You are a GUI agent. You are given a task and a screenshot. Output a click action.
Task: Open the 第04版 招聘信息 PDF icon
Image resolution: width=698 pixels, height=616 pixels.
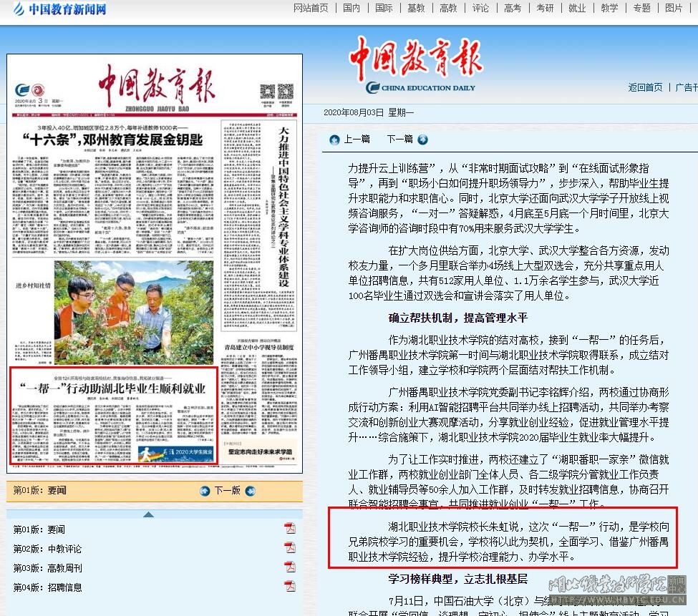[290, 587]
